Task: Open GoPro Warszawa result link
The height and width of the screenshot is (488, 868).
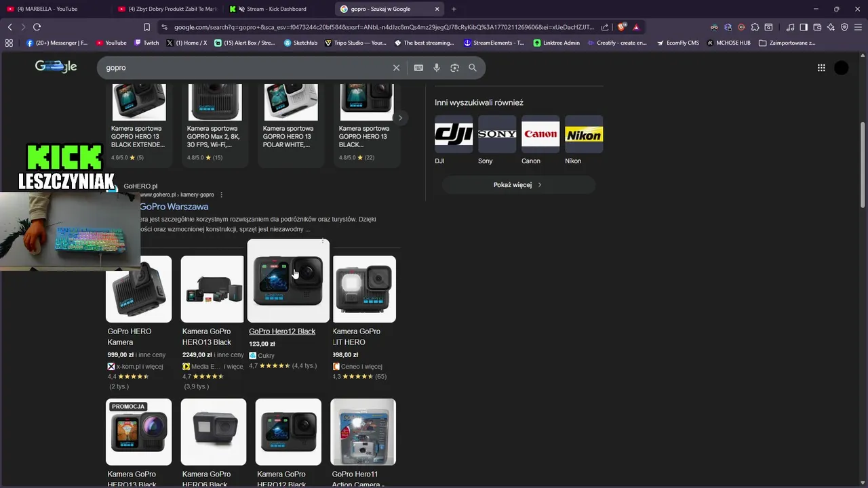Action: 174,207
